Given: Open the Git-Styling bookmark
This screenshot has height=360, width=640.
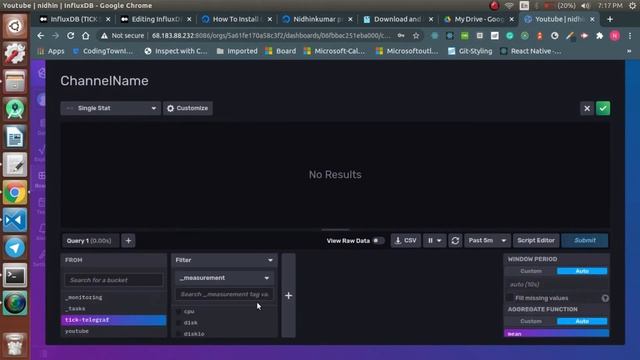Looking at the screenshot, I should 470,51.
